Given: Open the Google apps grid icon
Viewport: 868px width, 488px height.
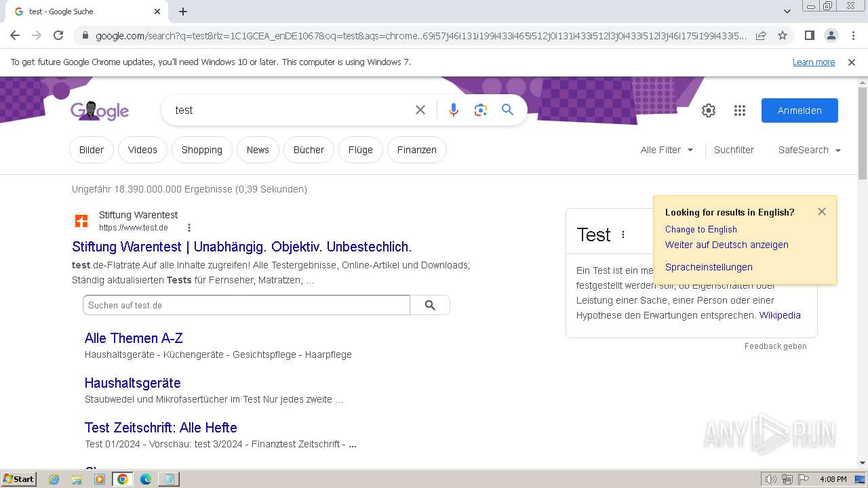Looking at the screenshot, I should (740, 110).
